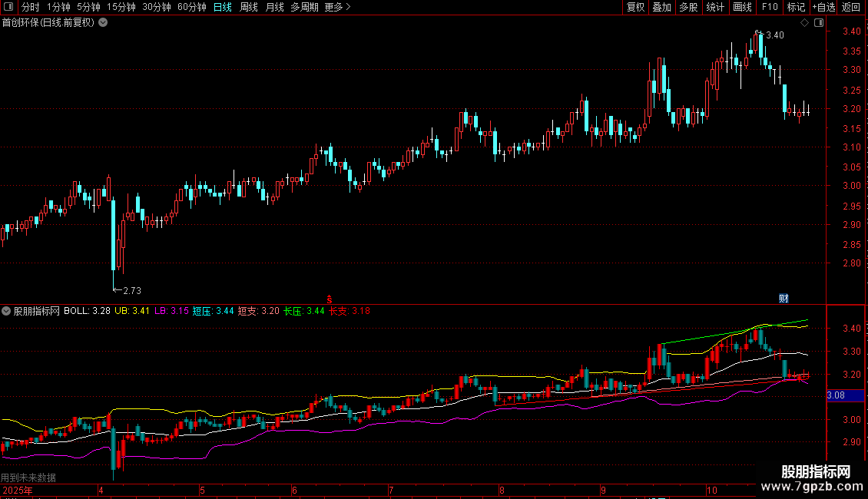Image resolution: width=868 pixels, height=499 pixels.
Task: Select the 1分钟 period tab
Action: point(58,7)
